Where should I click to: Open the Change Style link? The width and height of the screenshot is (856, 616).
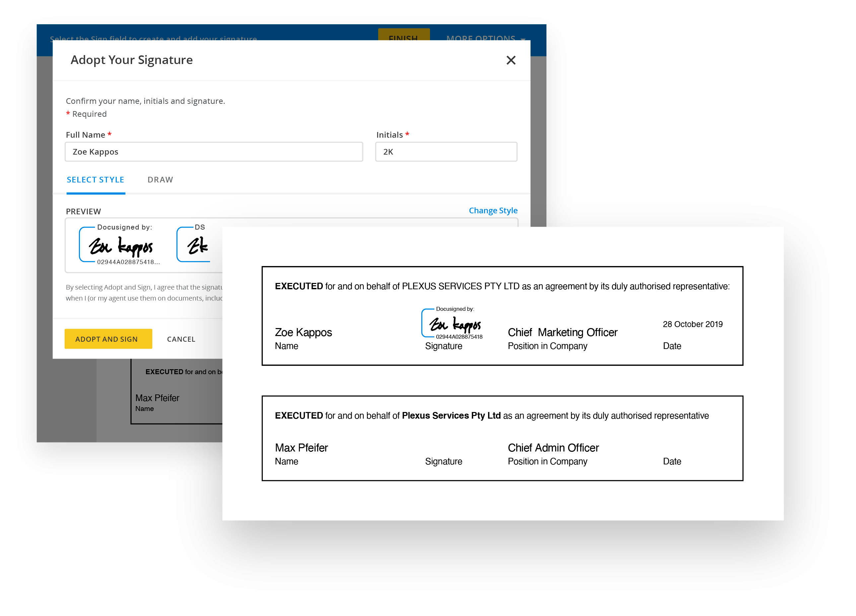pos(493,211)
